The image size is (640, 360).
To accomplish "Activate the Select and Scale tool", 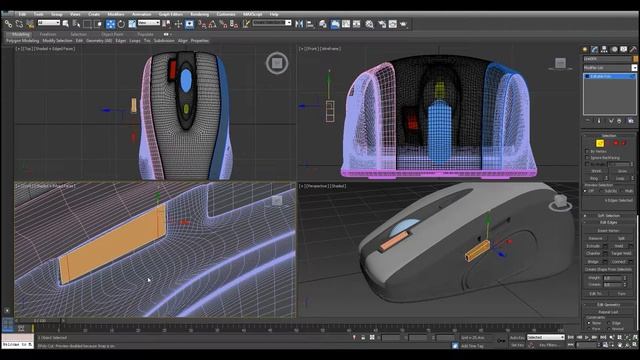I will click(x=132, y=24).
